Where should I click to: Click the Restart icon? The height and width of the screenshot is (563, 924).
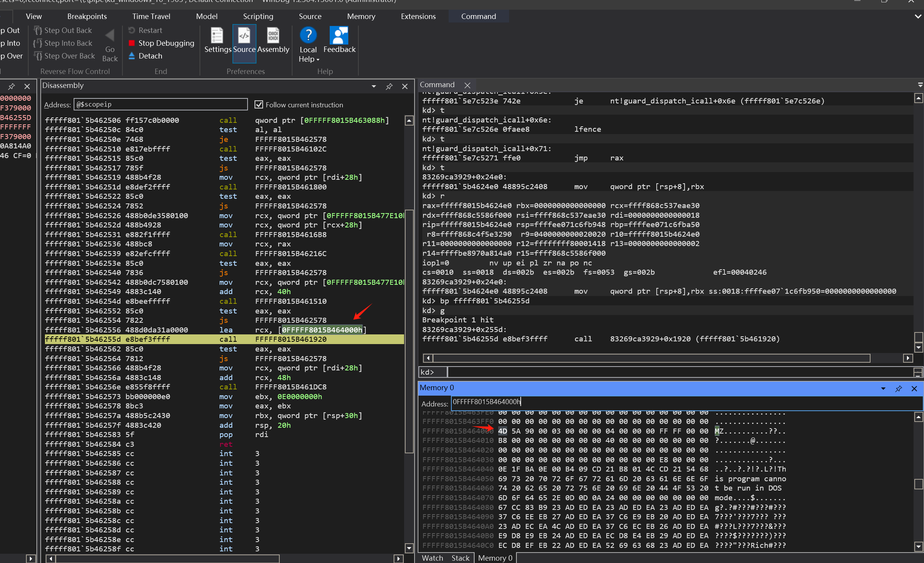click(x=132, y=30)
